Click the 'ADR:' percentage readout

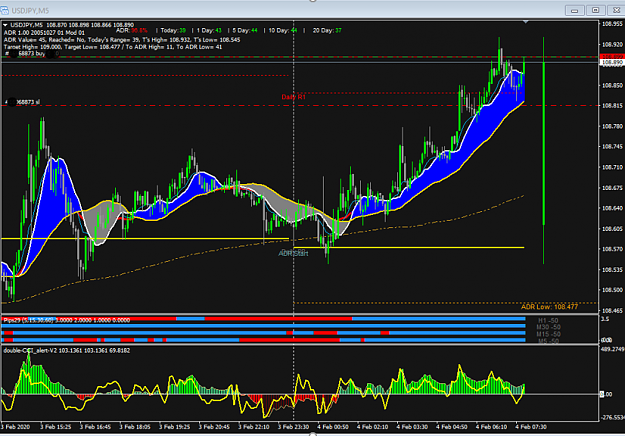[132, 30]
